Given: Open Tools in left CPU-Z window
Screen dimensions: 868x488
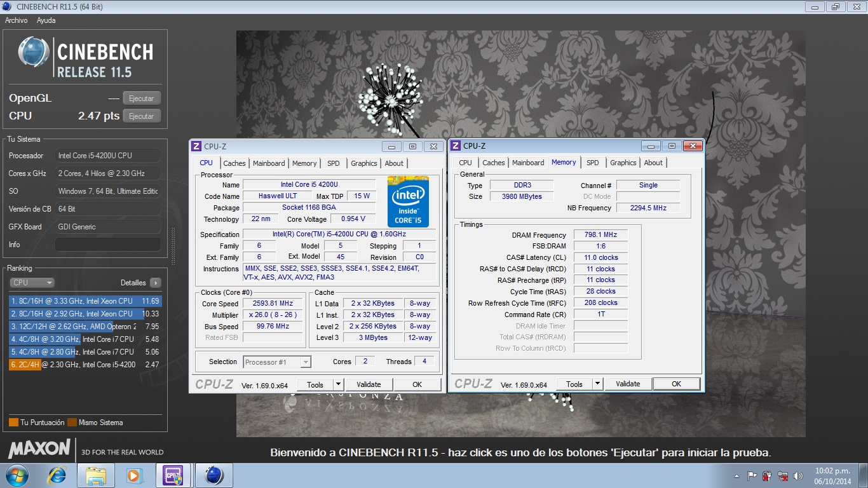Looking at the screenshot, I should 315,384.
